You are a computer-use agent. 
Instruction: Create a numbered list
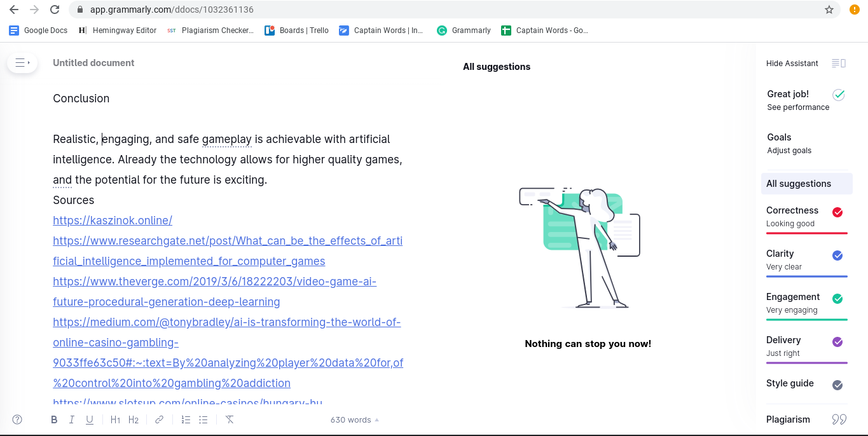186,419
